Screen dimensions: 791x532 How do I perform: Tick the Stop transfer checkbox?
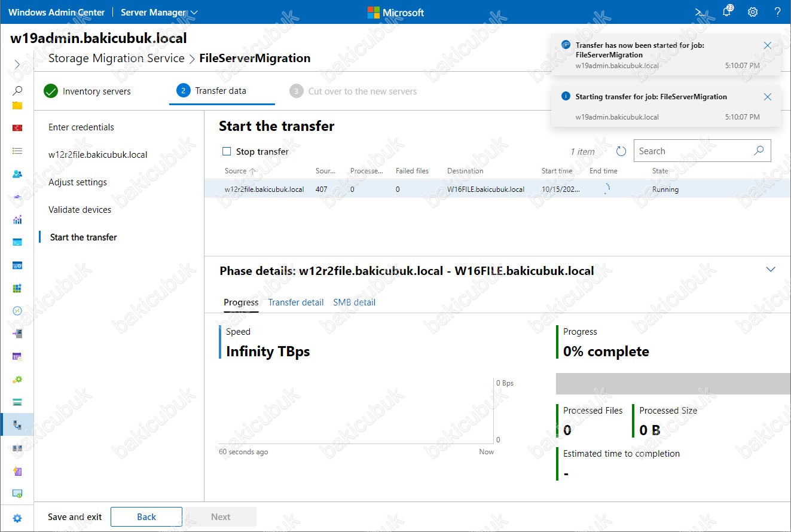pos(227,152)
